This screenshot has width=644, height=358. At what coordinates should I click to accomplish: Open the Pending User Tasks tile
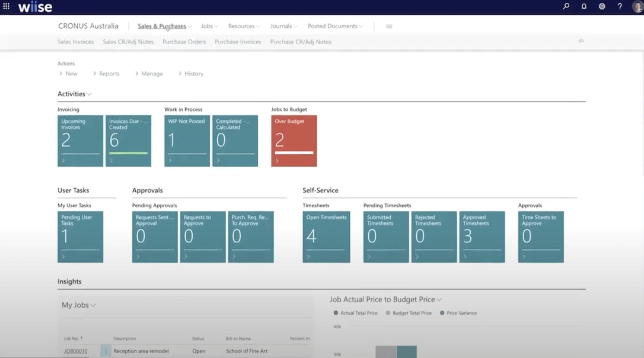[80, 236]
